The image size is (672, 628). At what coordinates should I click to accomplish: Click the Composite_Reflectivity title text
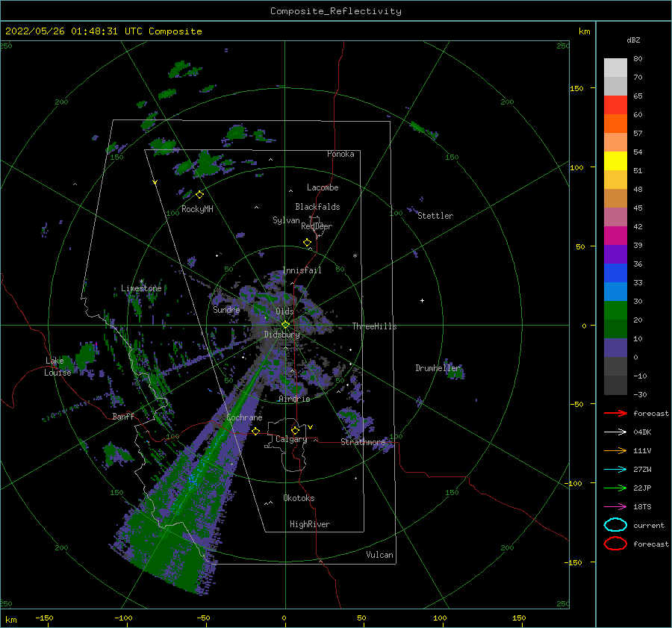(335, 11)
